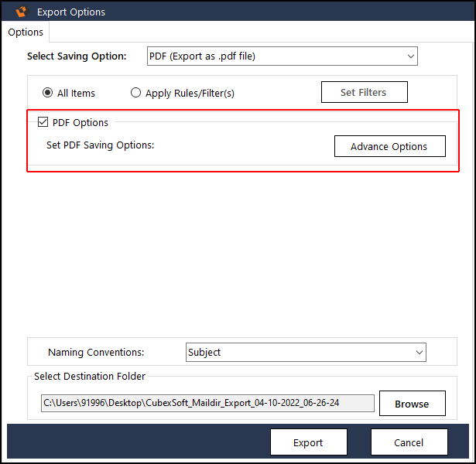This screenshot has height=464, width=476.
Task: Click the Set PDF Saving Options label
Action: (100, 145)
